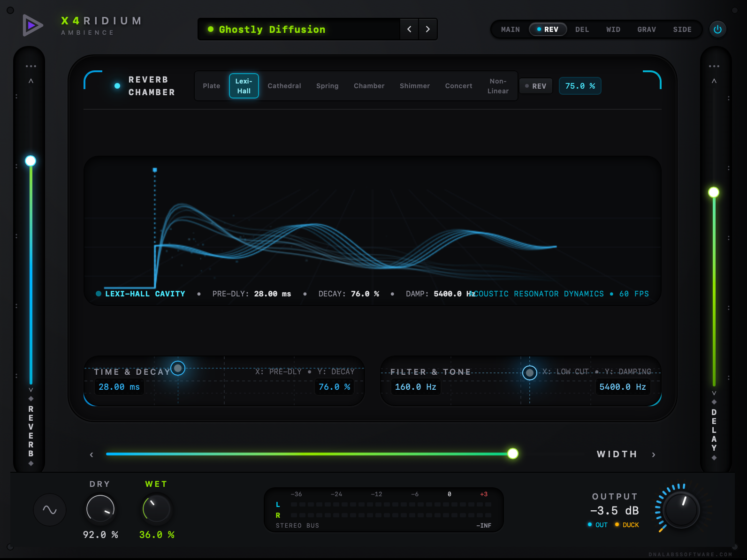Click the Output gain knob
The image size is (747, 560).
tap(682, 509)
